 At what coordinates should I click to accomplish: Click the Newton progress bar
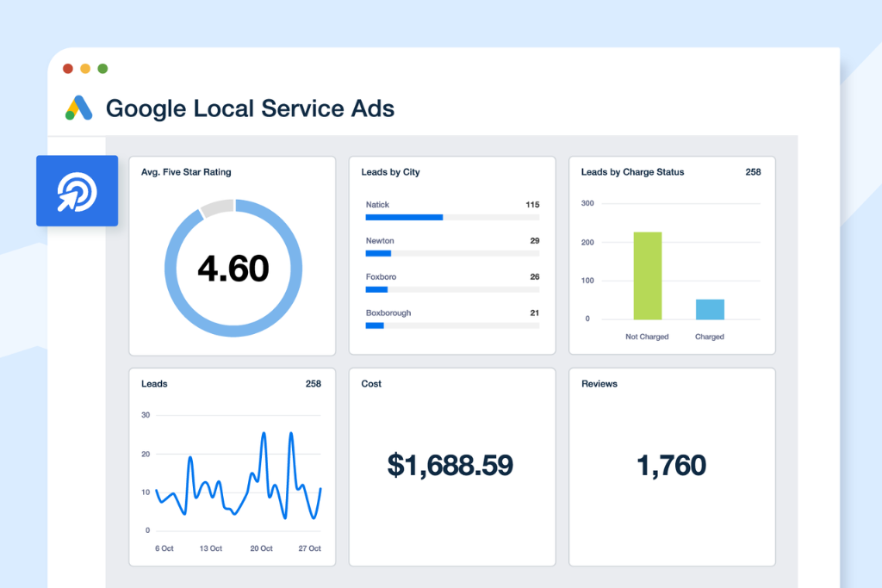tap(380, 254)
